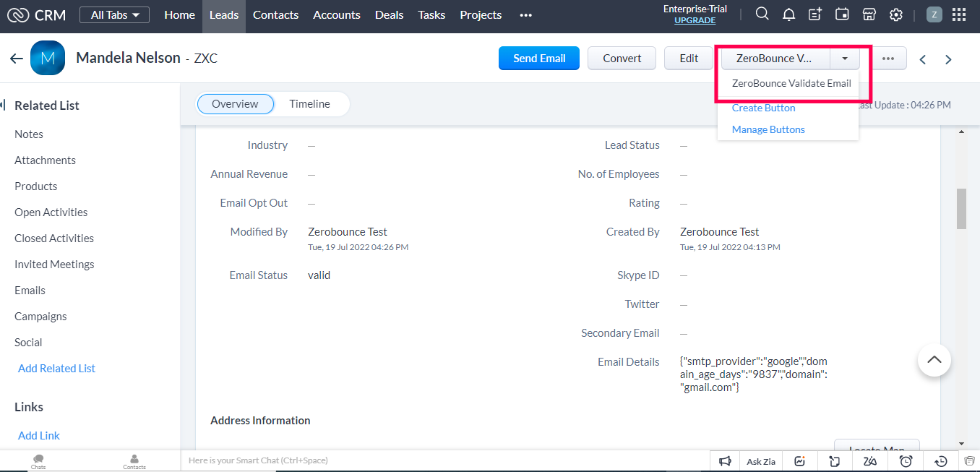This screenshot has width=980, height=472.
Task: Click the scrollbar down arrow
Action: point(961,443)
